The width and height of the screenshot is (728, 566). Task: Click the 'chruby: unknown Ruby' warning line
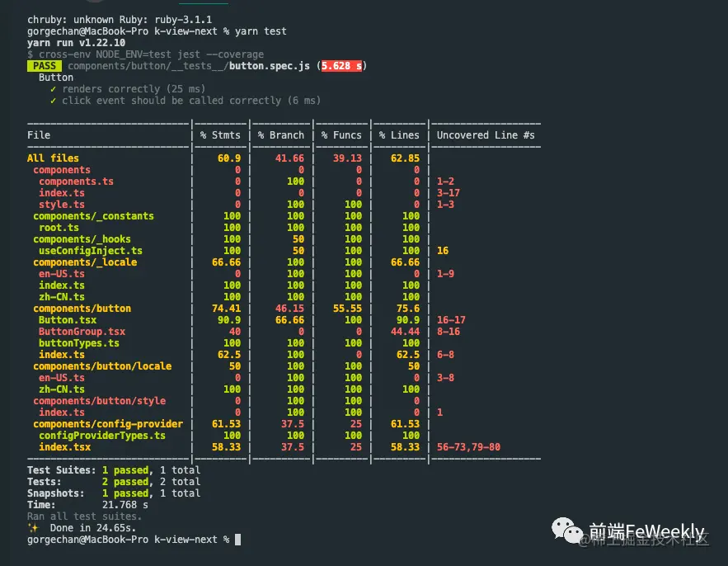coord(120,20)
